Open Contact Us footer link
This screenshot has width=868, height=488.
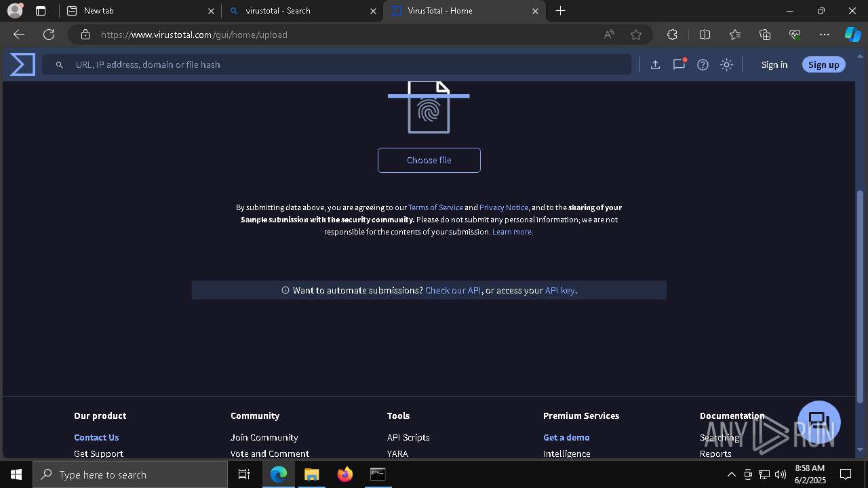tap(96, 437)
